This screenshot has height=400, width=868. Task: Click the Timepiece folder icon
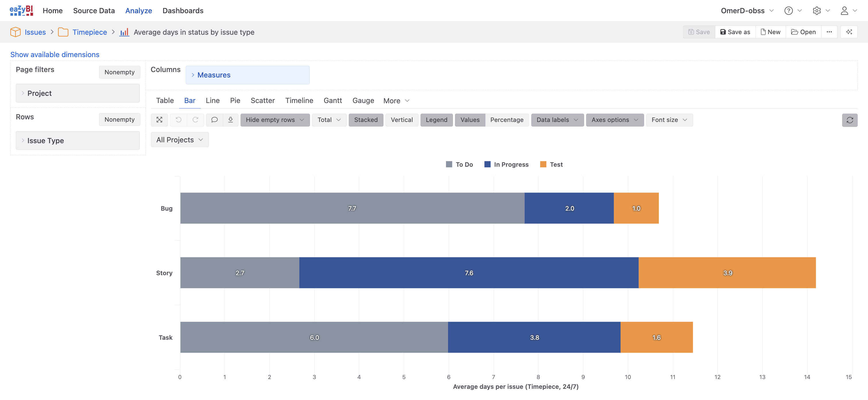pyautogui.click(x=63, y=32)
